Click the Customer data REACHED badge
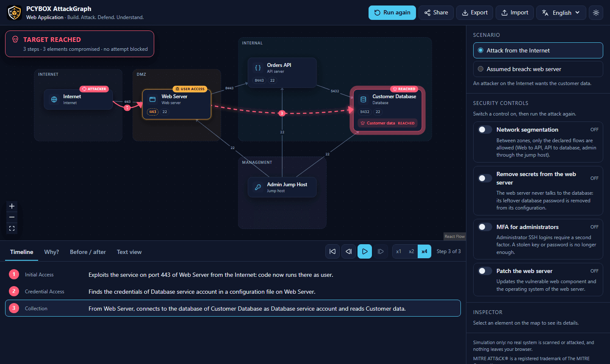Viewport: 610px width, 364px height. click(388, 123)
